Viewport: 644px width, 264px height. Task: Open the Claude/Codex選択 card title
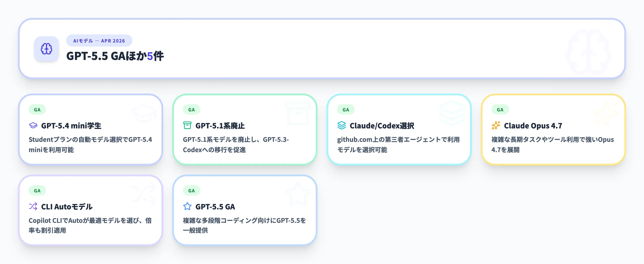tap(382, 126)
